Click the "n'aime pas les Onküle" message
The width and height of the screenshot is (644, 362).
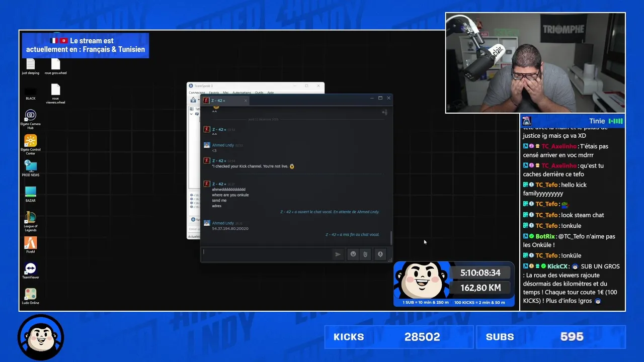click(x=569, y=241)
